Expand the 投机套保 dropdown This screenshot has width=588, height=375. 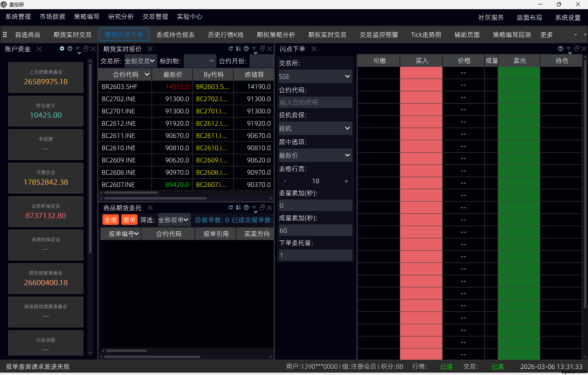[x=315, y=128]
